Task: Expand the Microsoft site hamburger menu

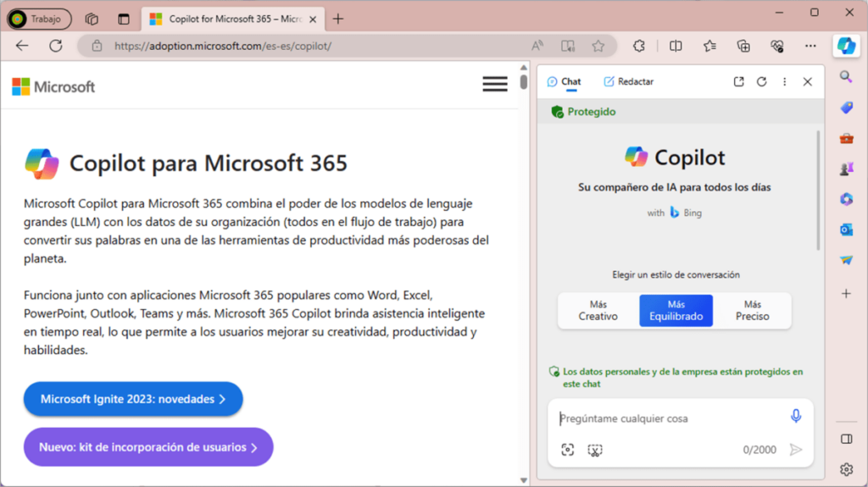Action: (495, 84)
